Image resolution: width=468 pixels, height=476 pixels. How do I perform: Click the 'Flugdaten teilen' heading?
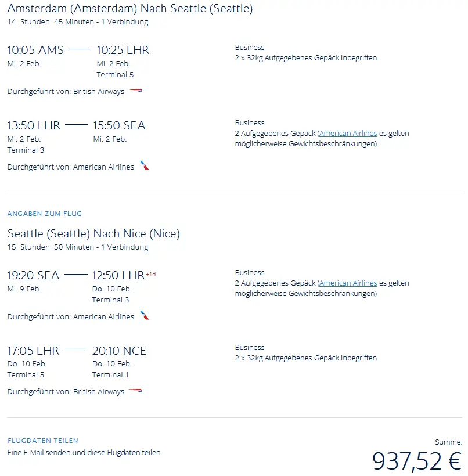pos(43,441)
